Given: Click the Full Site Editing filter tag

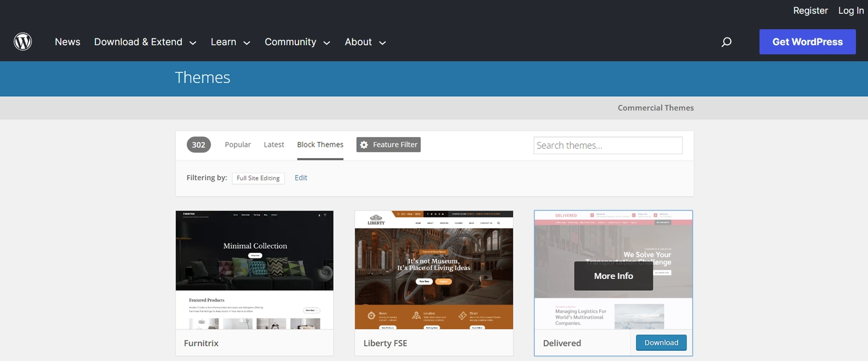Looking at the screenshot, I should click(x=258, y=178).
